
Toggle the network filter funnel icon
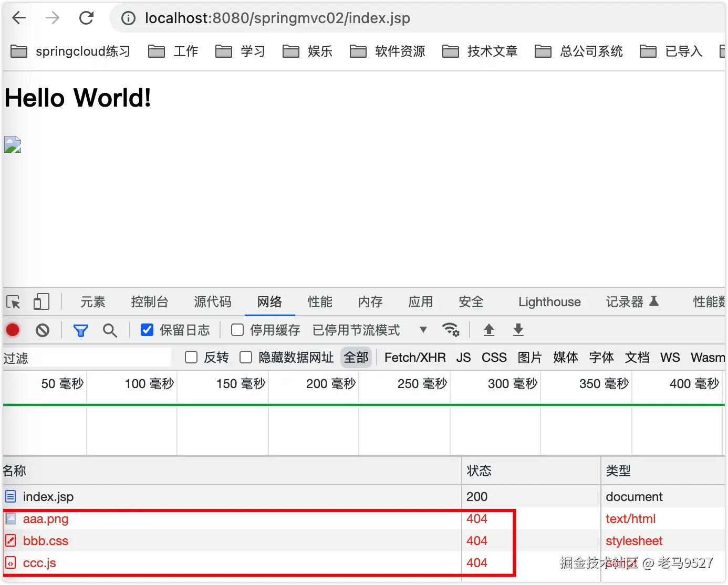point(80,330)
